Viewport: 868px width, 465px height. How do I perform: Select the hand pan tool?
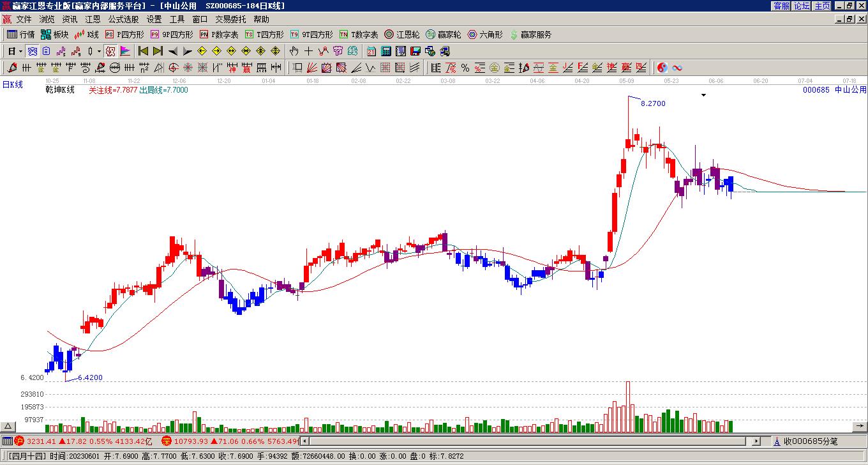[x=294, y=51]
